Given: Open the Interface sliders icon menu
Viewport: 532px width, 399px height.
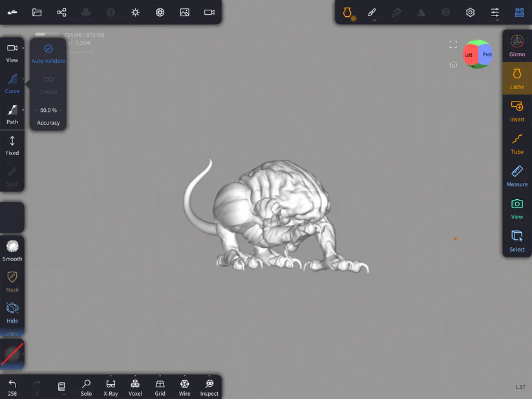Looking at the screenshot, I should 495,13.
